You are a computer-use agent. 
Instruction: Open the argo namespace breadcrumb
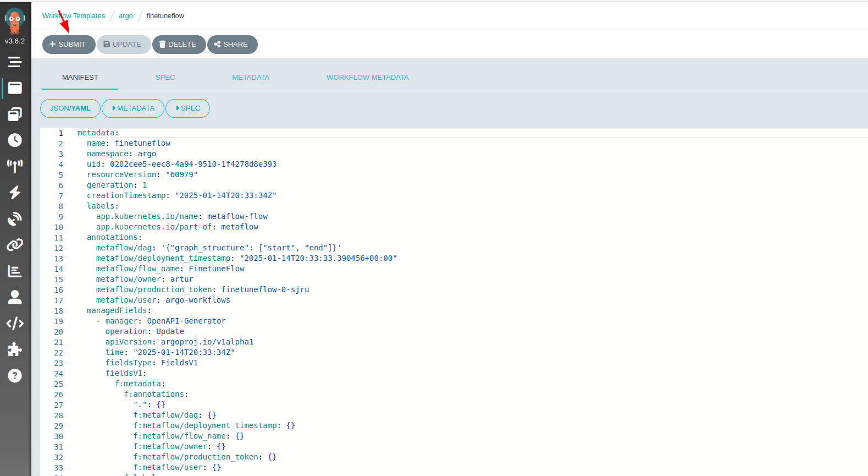click(126, 16)
